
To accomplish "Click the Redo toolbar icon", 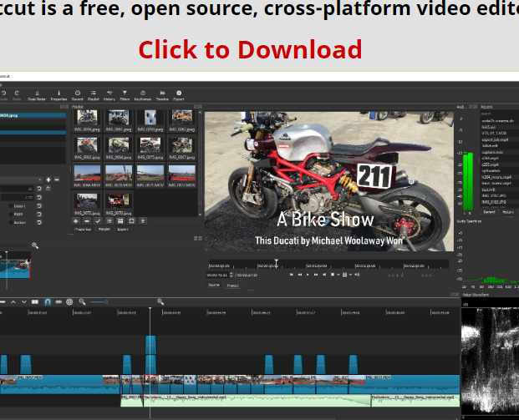I will (17, 95).
